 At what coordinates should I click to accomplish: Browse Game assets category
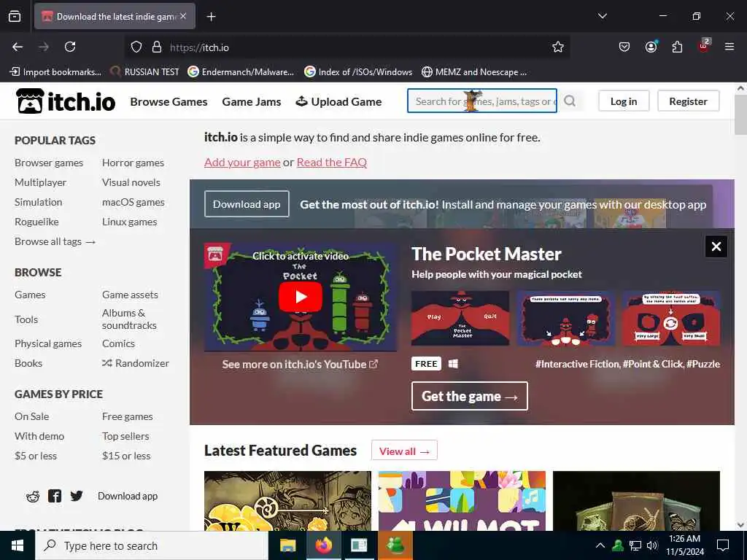tap(130, 295)
